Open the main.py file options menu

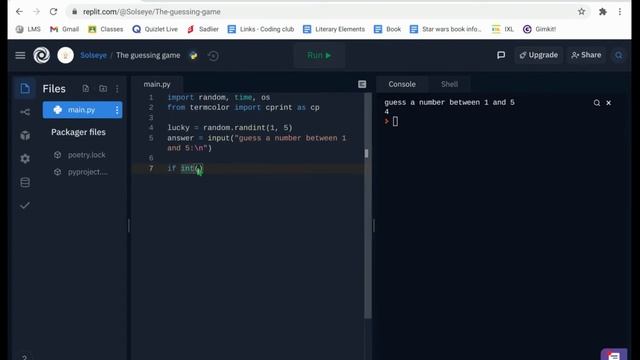pos(117,110)
